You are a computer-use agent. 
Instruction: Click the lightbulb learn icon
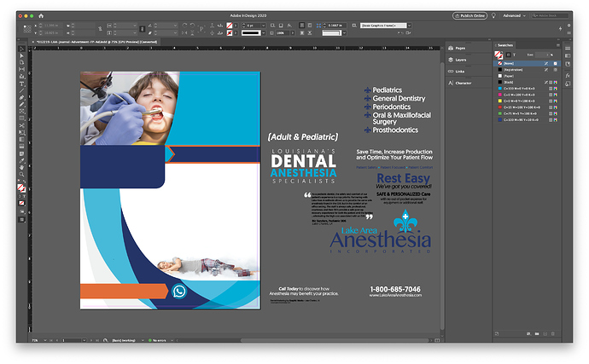(493, 15)
